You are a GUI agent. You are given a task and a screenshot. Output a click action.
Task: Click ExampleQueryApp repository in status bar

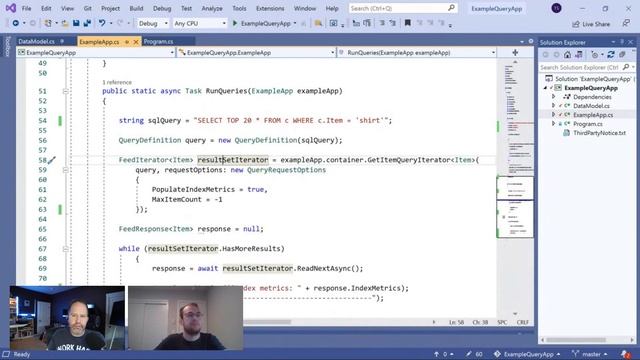tap(527, 354)
